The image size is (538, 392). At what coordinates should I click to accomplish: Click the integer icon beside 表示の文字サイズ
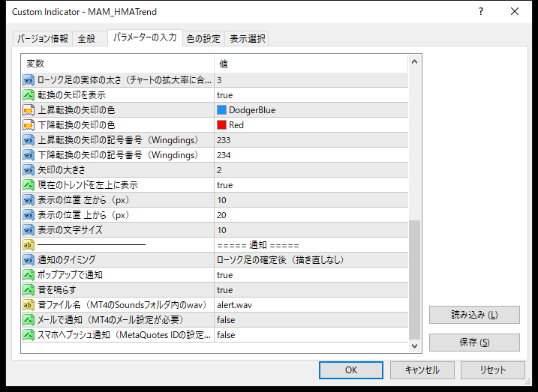pyautogui.click(x=29, y=230)
